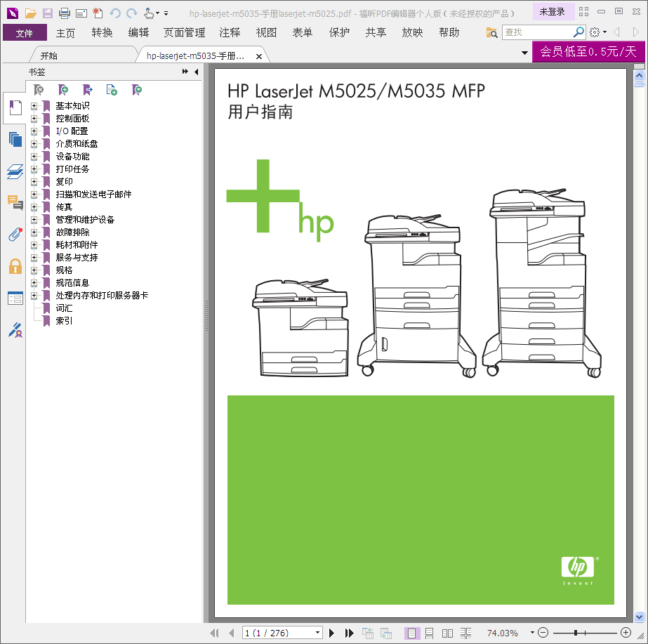Open the form fields panel icon
648x644 pixels.
click(x=15, y=298)
